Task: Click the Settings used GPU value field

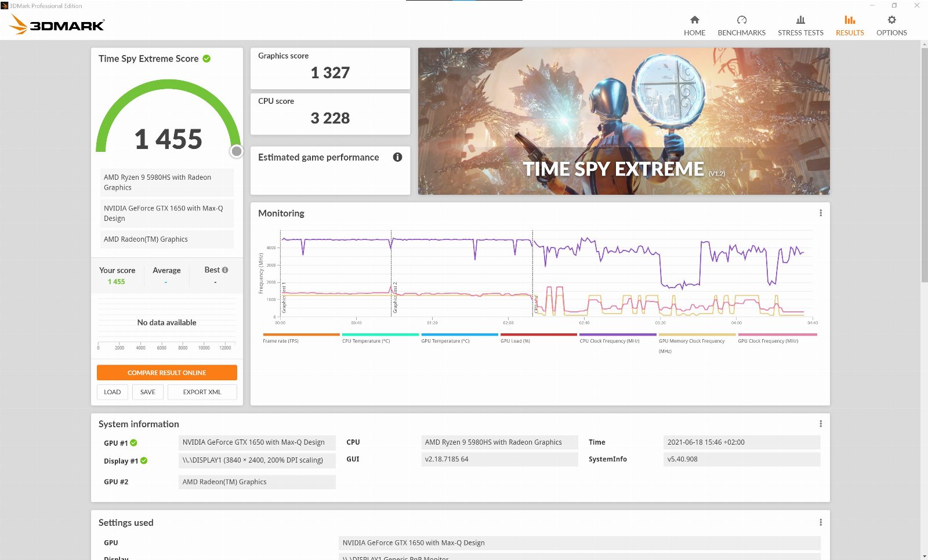Action: click(x=579, y=543)
